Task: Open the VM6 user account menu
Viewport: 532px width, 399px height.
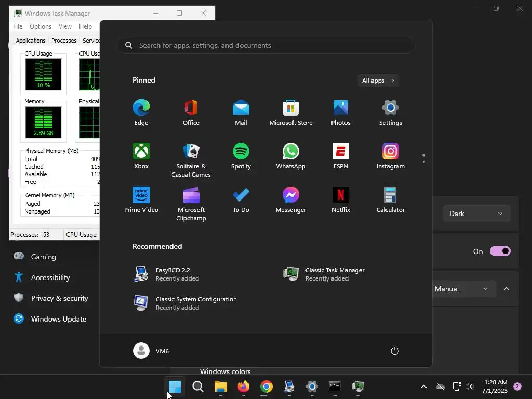Action: (151, 351)
